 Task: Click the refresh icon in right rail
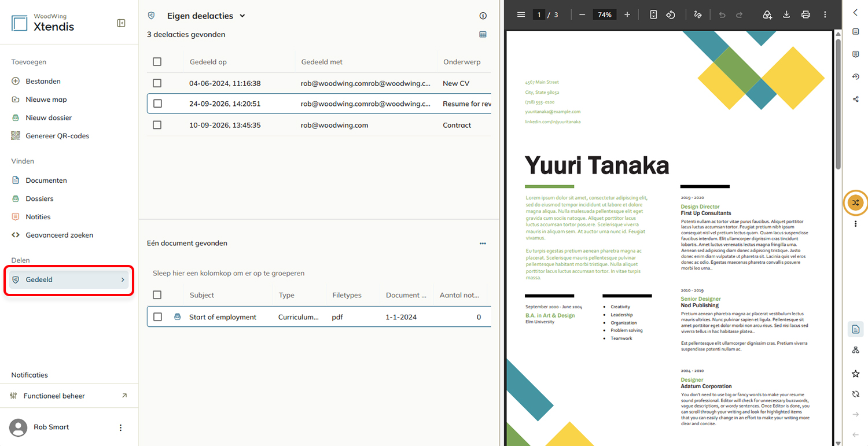coord(856,394)
